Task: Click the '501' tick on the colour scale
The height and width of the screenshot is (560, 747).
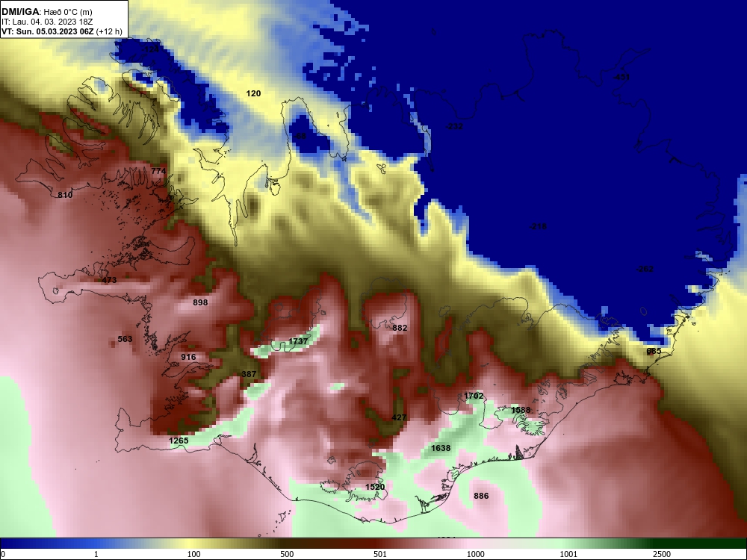Action: pyautogui.click(x=380, y=554)
